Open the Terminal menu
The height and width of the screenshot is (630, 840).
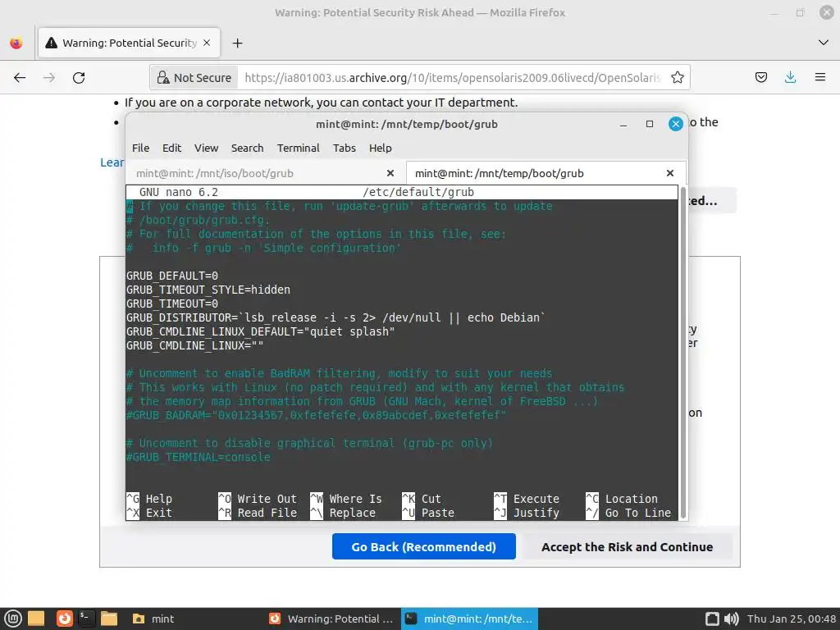(298, 148)
